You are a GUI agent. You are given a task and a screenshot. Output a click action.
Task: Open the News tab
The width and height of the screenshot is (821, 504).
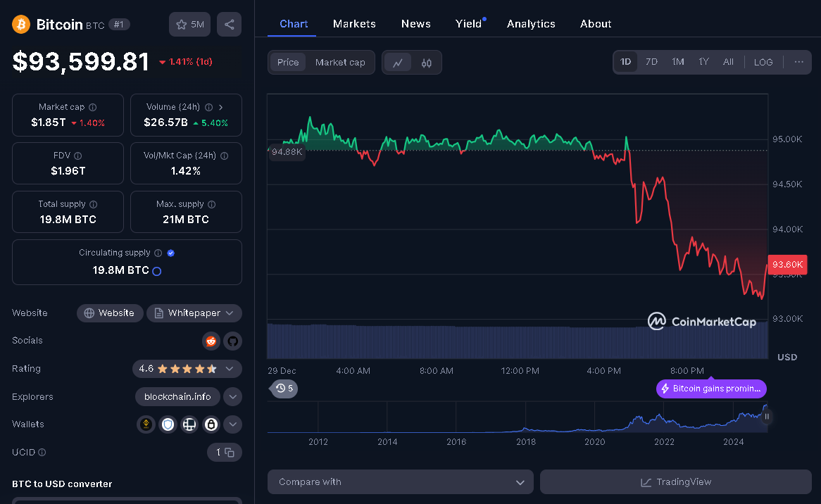click(x=415, y=23)
